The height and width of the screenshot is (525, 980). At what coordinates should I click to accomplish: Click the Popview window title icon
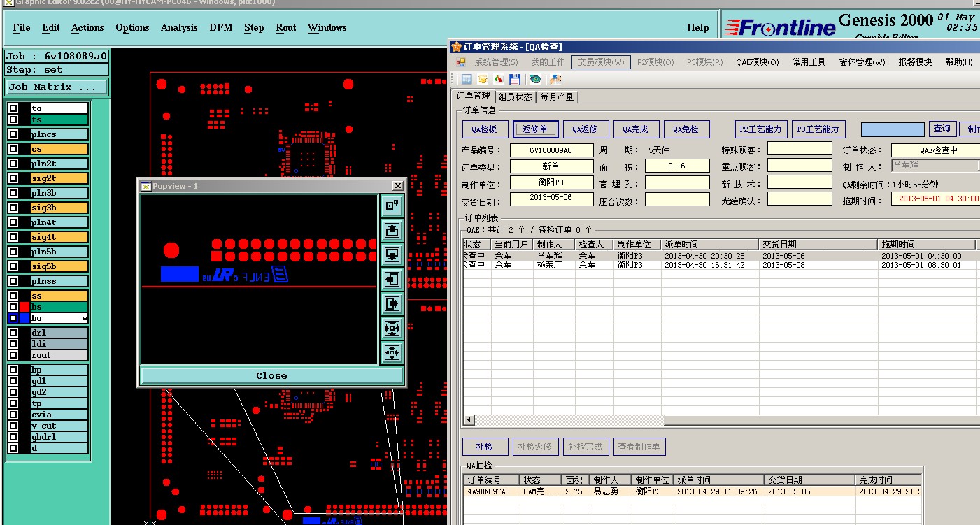point(146,186)
